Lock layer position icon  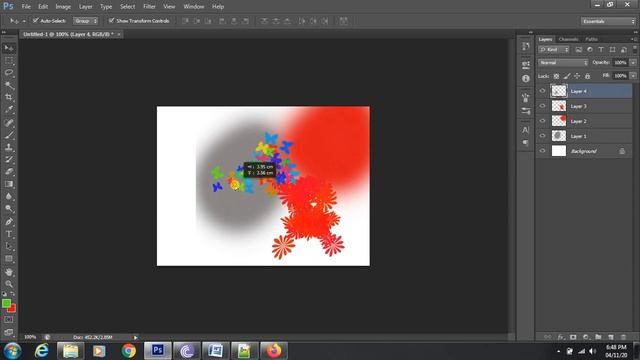(577, 76)
